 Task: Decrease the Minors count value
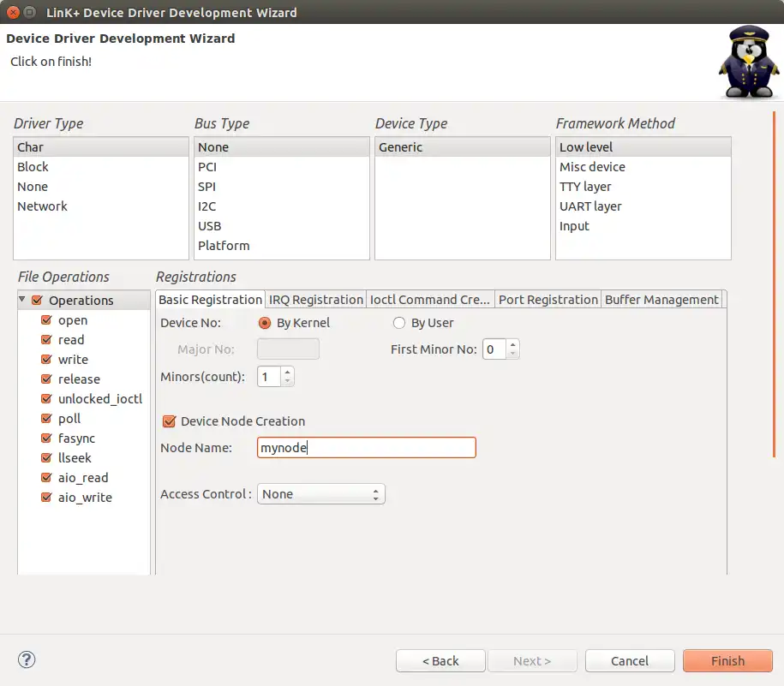pyautogui.click(x=287, y=381)
